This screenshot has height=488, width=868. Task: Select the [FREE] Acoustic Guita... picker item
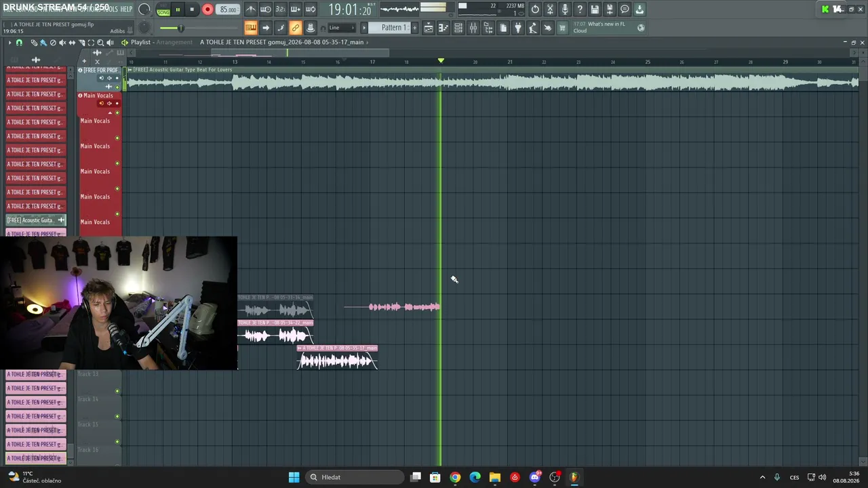pos(36,220)
